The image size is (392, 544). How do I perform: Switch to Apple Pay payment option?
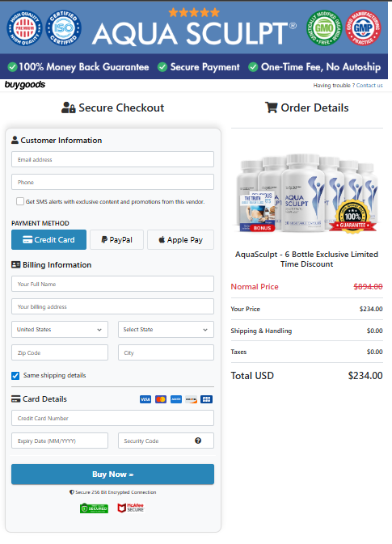[180, 240]
